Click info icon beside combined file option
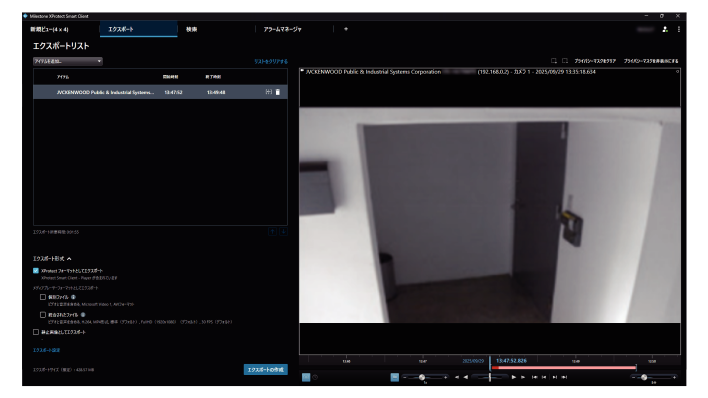 83,315
